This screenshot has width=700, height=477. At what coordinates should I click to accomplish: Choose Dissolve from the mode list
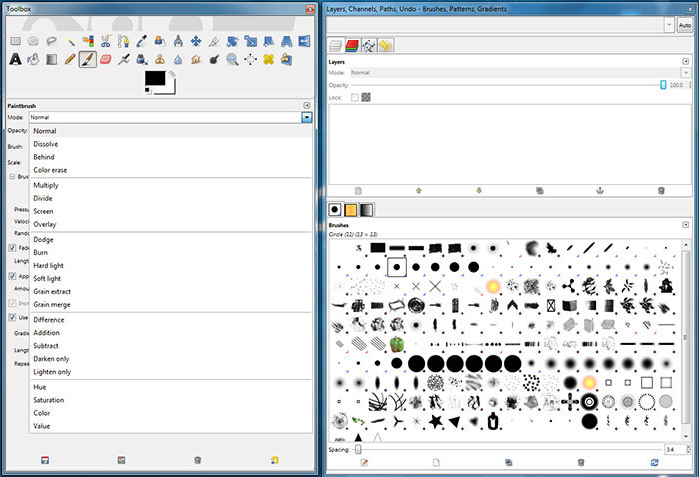171,144
